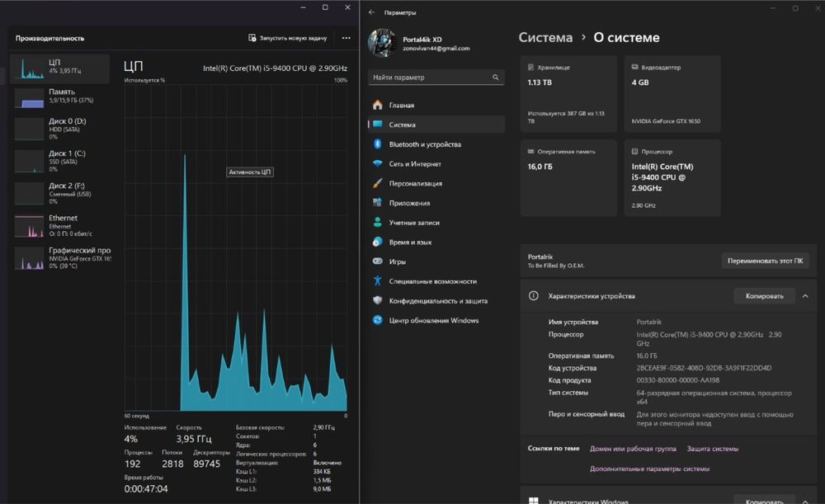Open Учетные записи person icon

click(x=377, y=222)
